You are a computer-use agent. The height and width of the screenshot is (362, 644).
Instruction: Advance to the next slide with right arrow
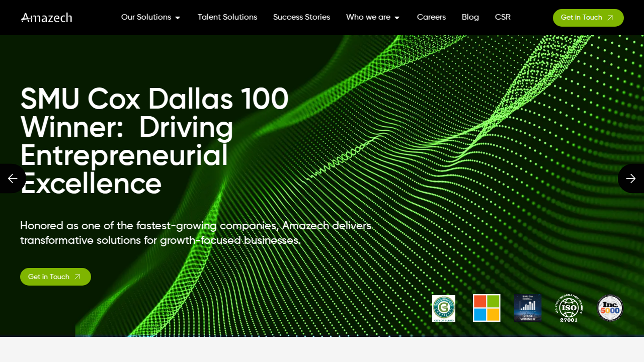point(631,178)
